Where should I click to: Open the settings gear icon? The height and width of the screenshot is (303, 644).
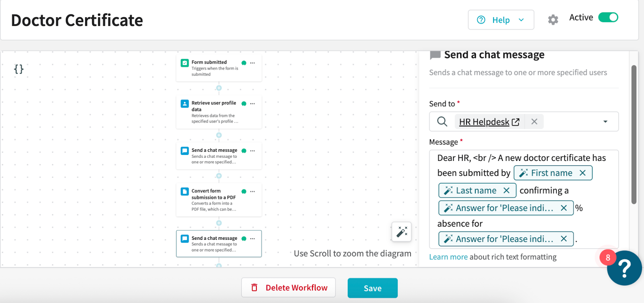coord(553,20)
